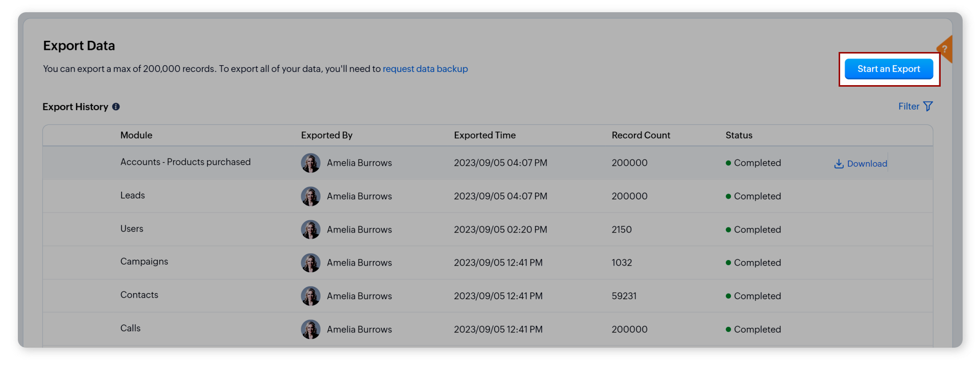
Task: Click the Completed status in Contacts row
Action: point(757,296)
